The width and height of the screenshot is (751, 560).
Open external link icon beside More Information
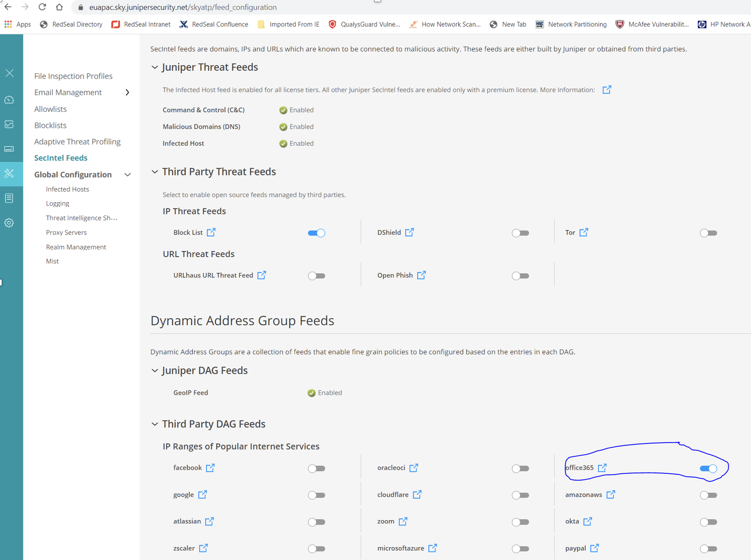(607, 90)
